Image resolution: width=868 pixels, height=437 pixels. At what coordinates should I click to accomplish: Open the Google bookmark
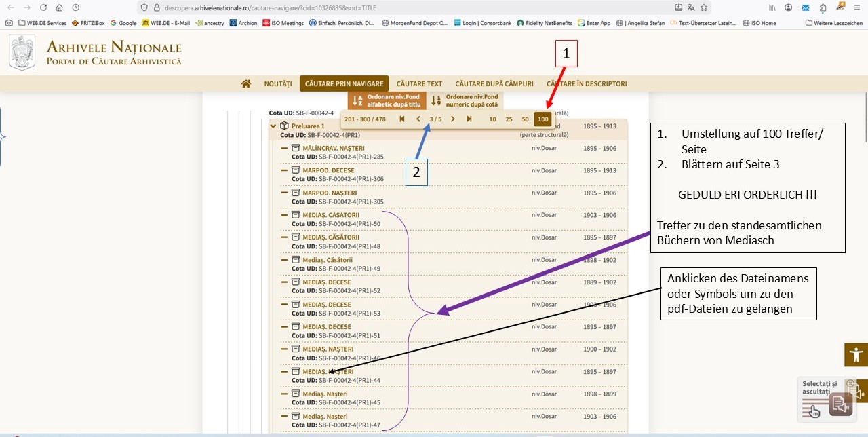click(x=123, y=22)
